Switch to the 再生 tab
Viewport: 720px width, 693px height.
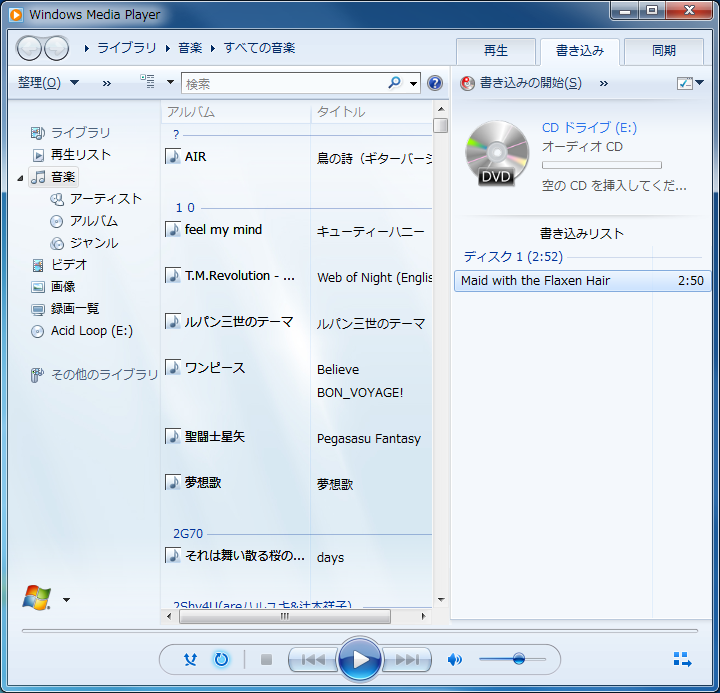[x=495, y=51]
